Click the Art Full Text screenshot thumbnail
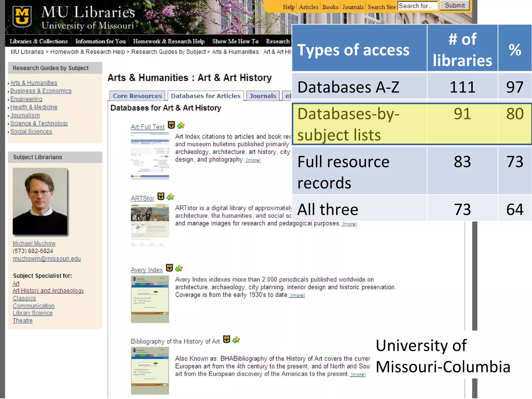Screen dimensions: 532x399 (150, 156)
